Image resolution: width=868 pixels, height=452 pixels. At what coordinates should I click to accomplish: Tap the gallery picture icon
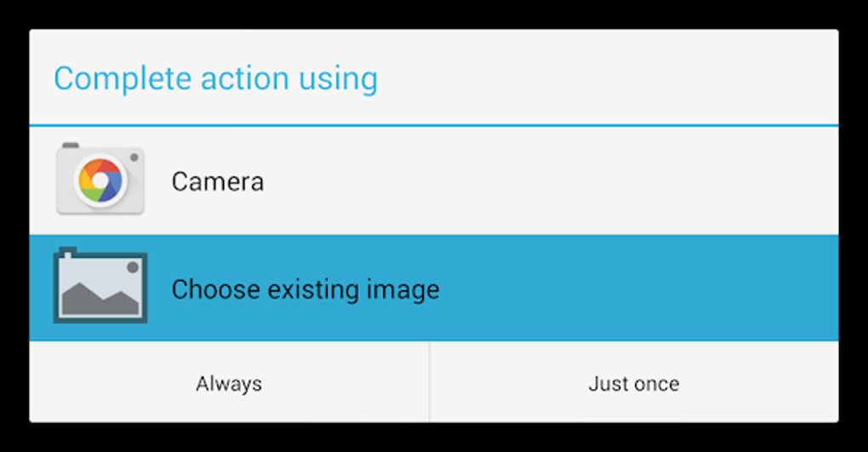click(x=100, y=288)
